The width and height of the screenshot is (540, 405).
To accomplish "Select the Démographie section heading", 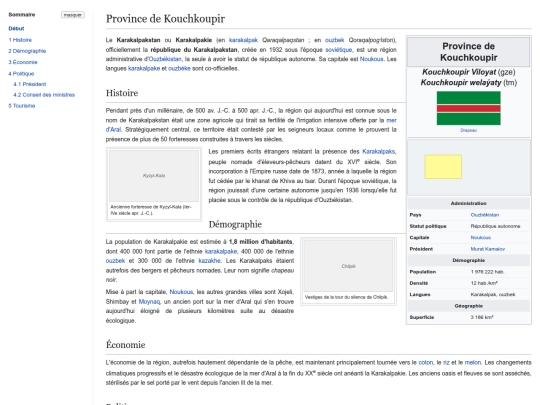I will pos(235,224).
